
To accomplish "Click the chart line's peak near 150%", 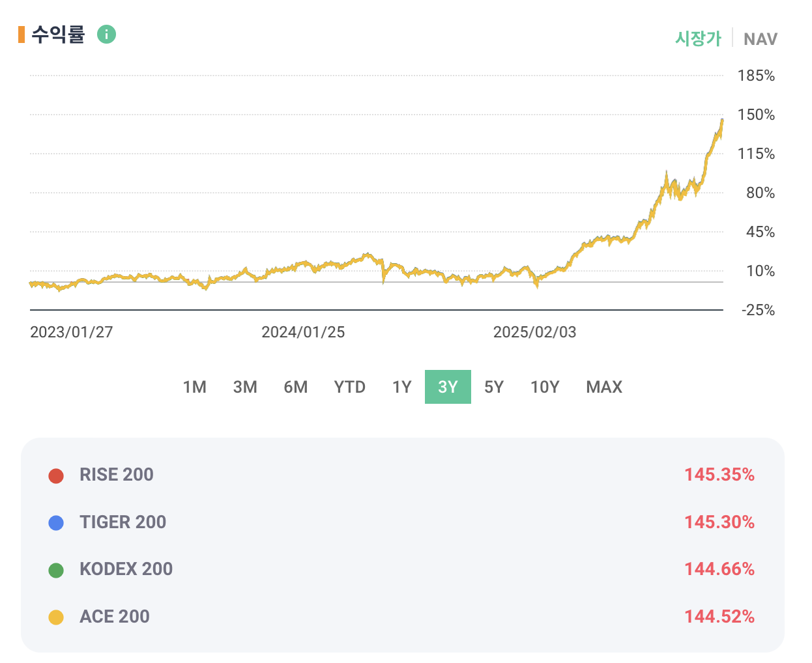I will (721, 120).
